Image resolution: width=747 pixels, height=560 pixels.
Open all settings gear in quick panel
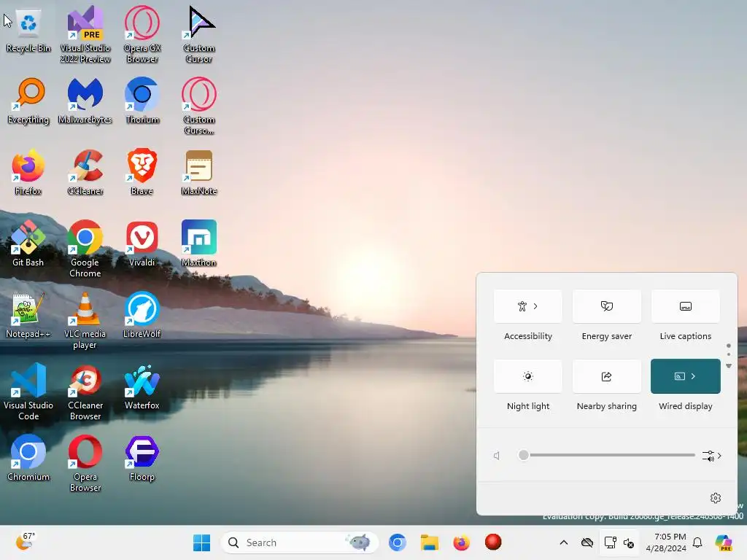[715, 498]
